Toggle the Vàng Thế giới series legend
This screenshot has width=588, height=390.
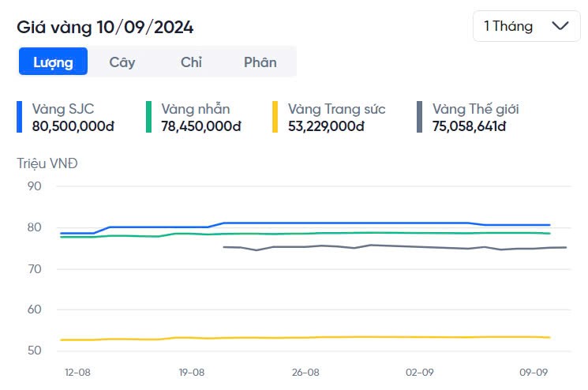pos(475,109)
